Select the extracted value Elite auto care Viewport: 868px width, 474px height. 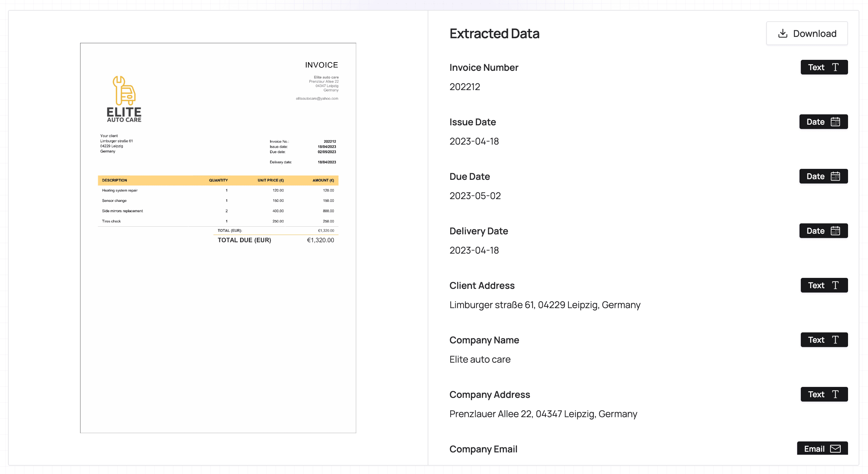pyautogui.click(x=480, y=360)
